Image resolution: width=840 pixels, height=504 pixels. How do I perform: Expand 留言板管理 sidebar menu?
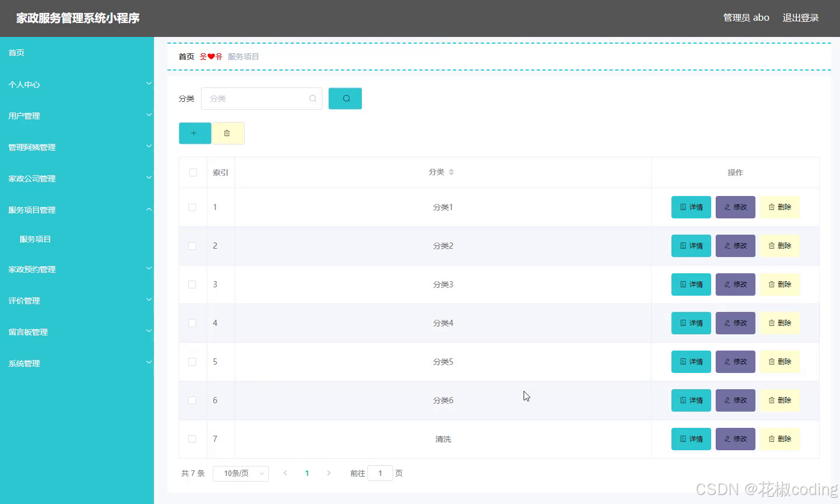[77, 332]
